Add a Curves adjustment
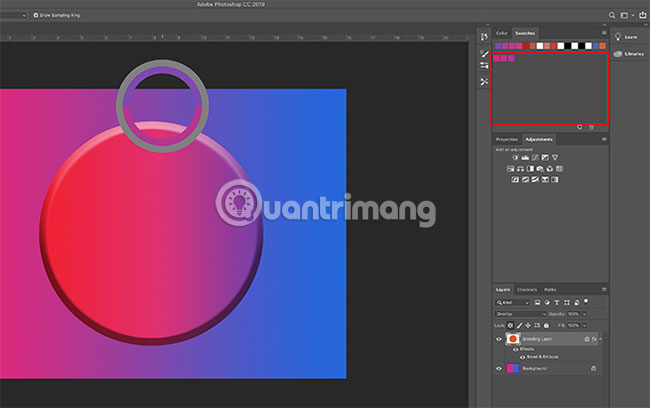650x408 pixels. 535,158
